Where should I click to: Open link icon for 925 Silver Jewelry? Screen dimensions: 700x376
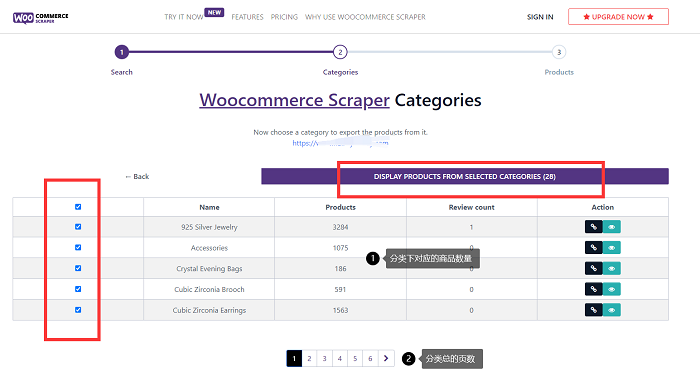(x=593, y=227)
